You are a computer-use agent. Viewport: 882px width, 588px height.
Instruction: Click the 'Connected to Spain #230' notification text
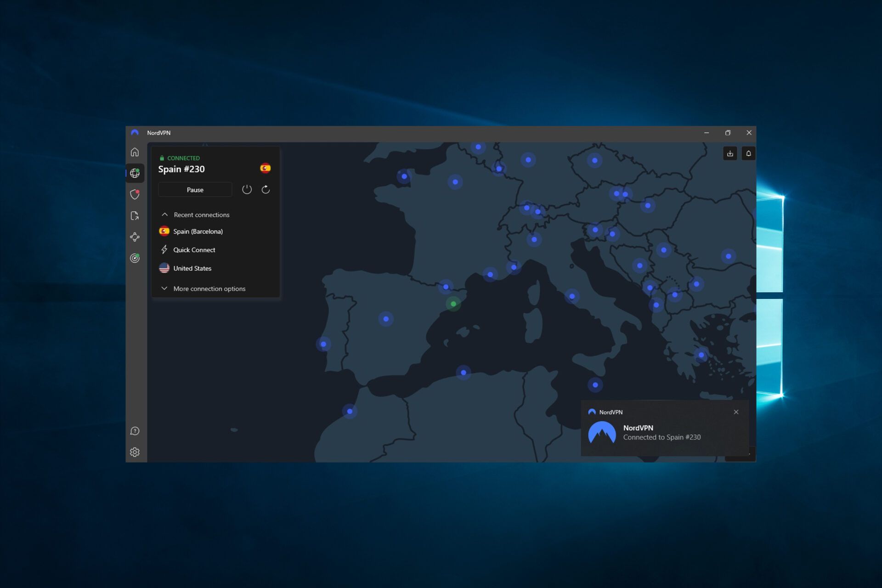click(x=662, y=437)
